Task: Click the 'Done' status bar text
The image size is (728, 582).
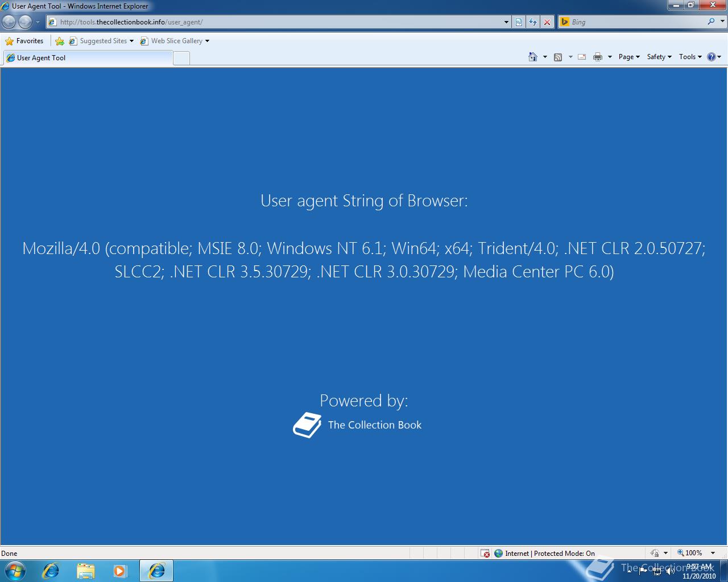Action: click(x=9, y=553)
